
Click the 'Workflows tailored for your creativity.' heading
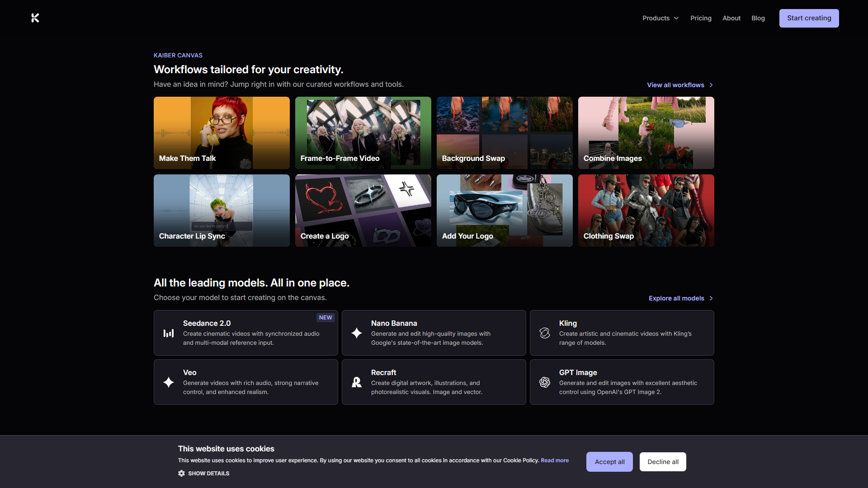(249, 69)
